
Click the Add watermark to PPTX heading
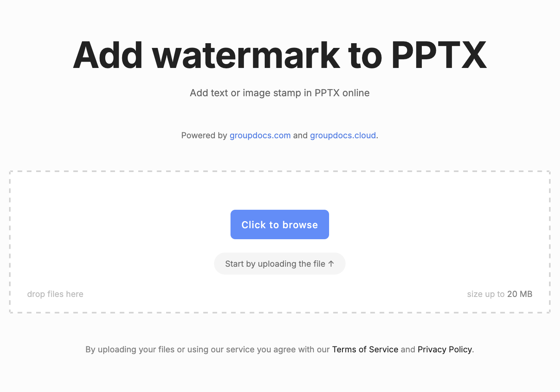[280, 55]
